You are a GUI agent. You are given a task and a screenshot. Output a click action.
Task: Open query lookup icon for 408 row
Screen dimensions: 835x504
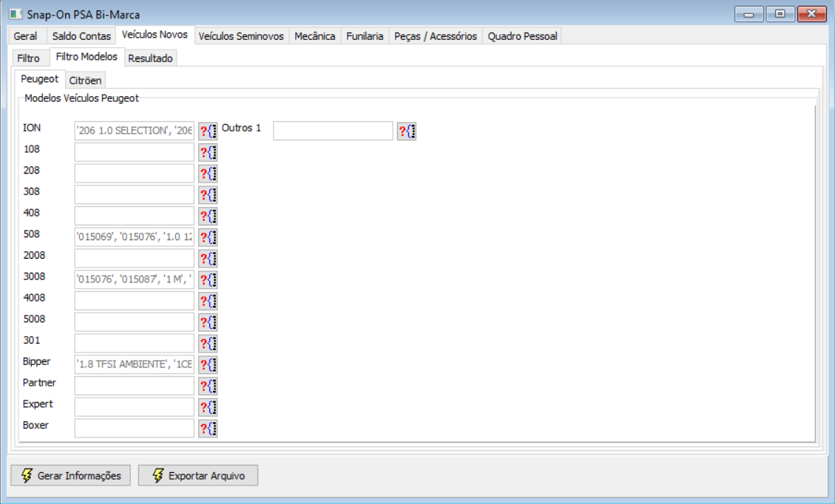[208, 216]
